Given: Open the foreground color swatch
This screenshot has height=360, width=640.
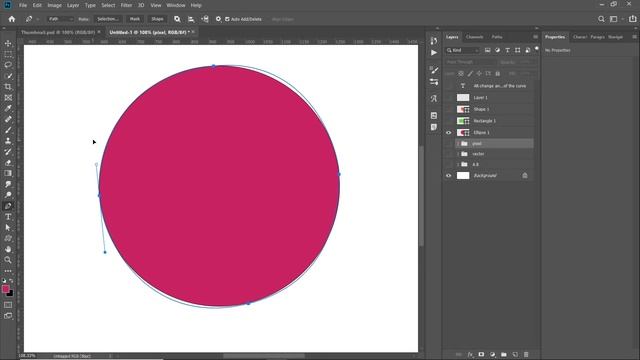Looking at the screenshot, I should pyautogui.click(x=5, y=289).
